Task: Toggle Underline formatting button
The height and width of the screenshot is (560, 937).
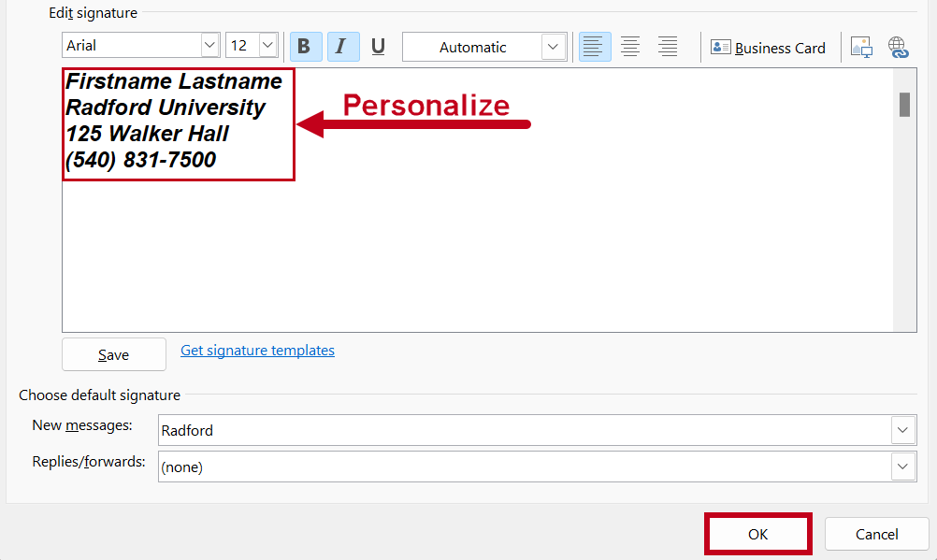Action: pos(378,47)
